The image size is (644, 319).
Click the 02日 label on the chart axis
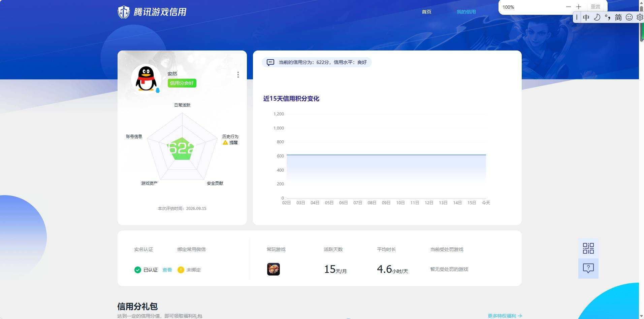[x=286, y=203]
